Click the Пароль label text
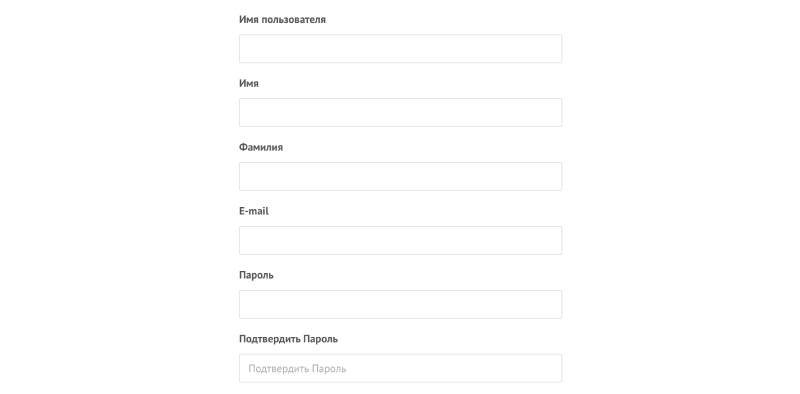Screen dimensions: 800x394 pos(256,275)
